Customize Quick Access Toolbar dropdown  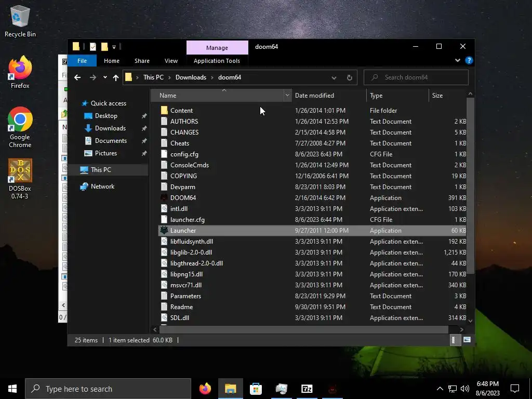coord(114,47)
